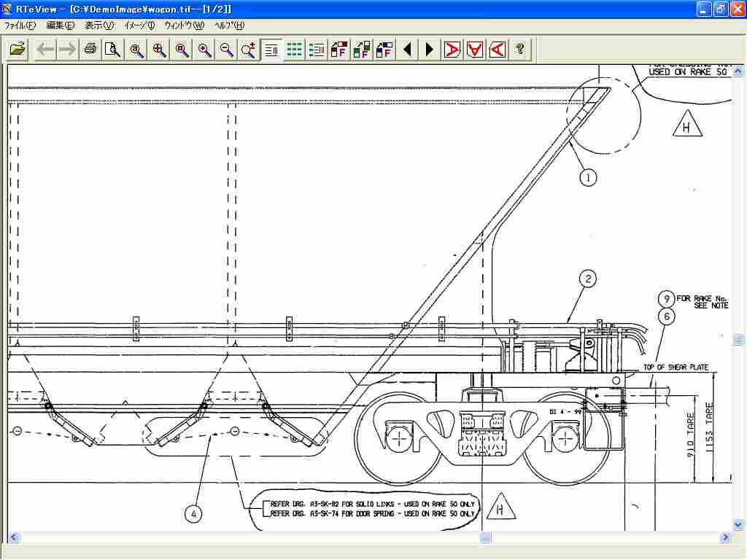Toggle the single list view icon
This screenshot has width=747, height=560.
click(271, 49)
